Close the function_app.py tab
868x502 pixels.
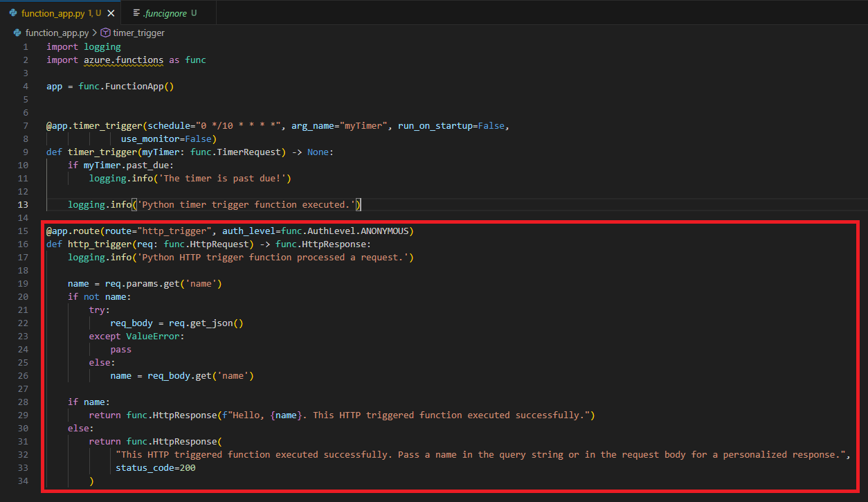click(x=111, y=13)
